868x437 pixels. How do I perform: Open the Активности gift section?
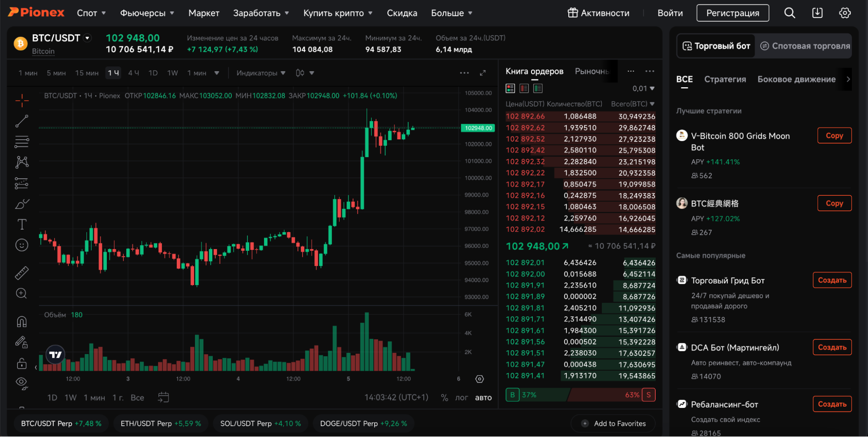pos(598,13)
